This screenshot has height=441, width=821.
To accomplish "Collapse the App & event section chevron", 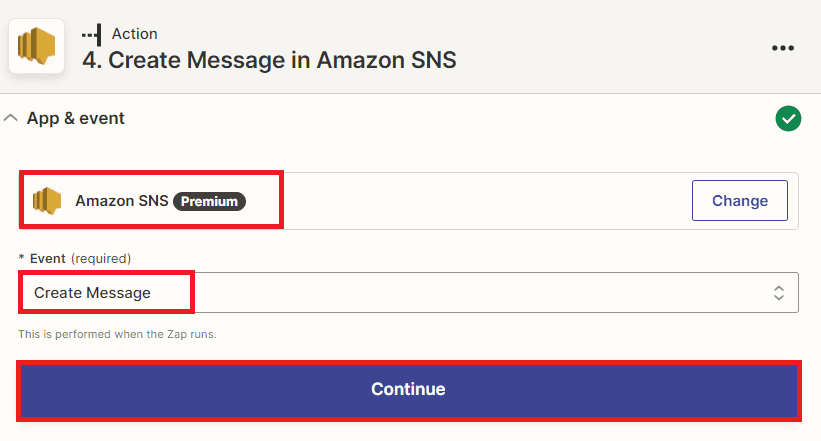I will pos(11,118).
